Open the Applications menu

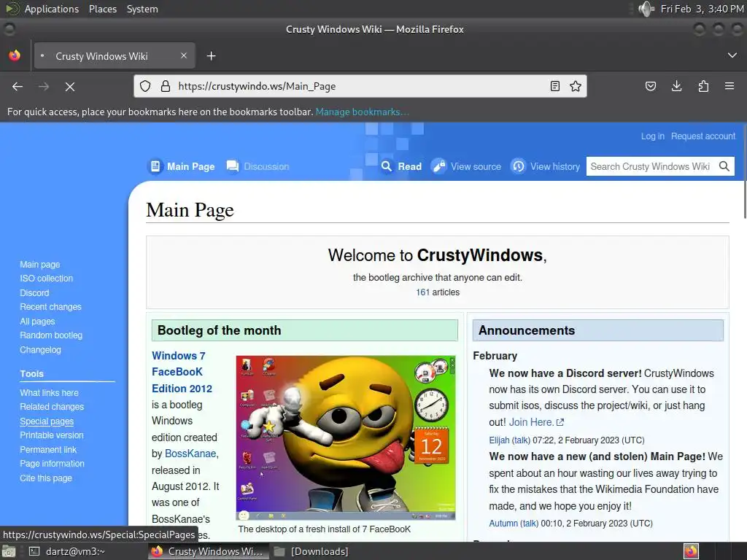(x=52, y=9)
